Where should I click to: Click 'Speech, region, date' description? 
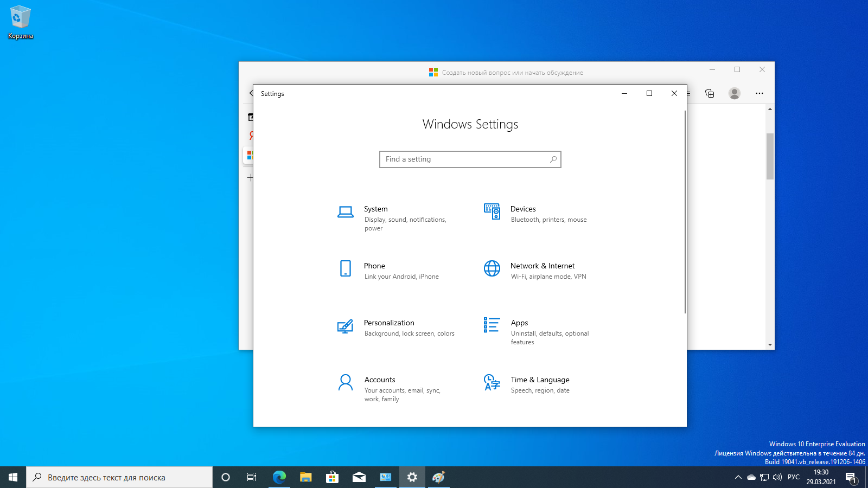pyautogui.click(x=540, y=390)
